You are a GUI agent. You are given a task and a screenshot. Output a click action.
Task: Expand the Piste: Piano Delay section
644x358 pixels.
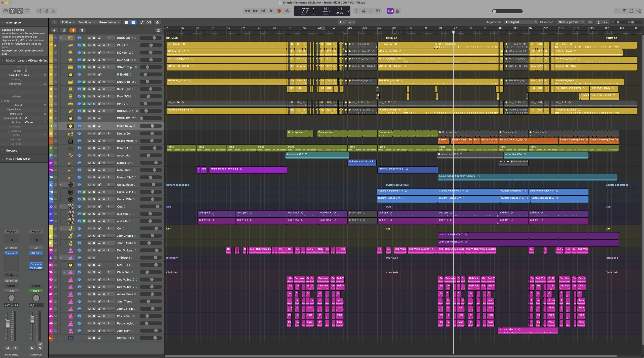pyautogui.click(x=3, y=159)
